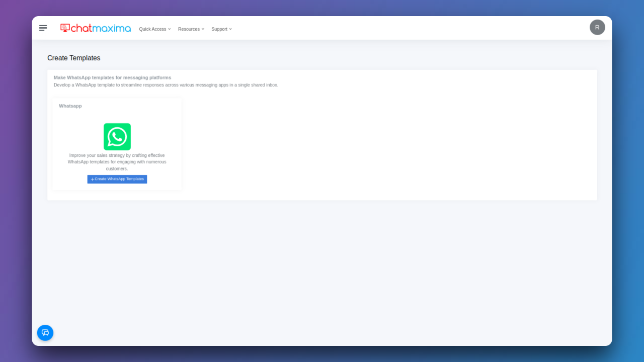This screenshot has width=644, height=362.
Task: Open the live chat bubble widget
Action: tap(45, 333)
